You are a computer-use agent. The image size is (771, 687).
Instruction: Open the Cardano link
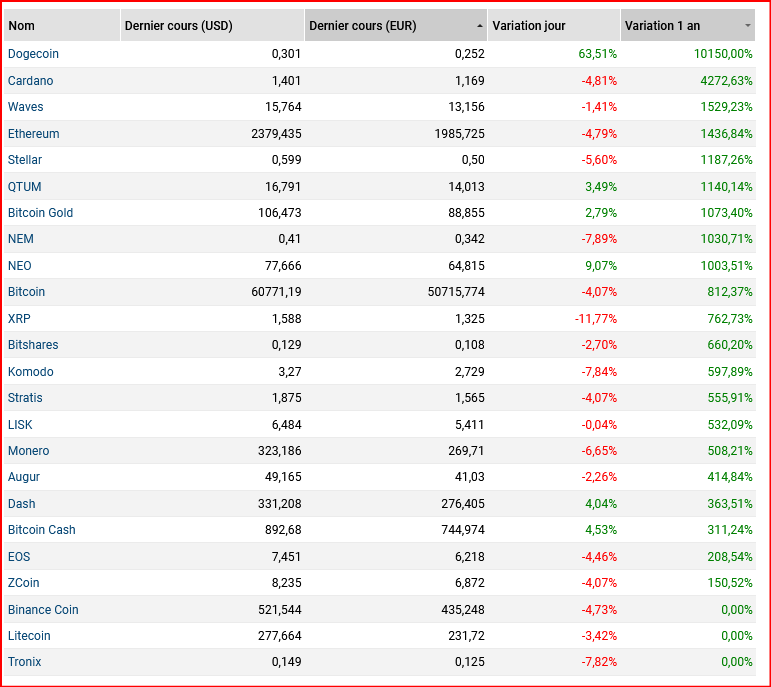tap(30, 81)
